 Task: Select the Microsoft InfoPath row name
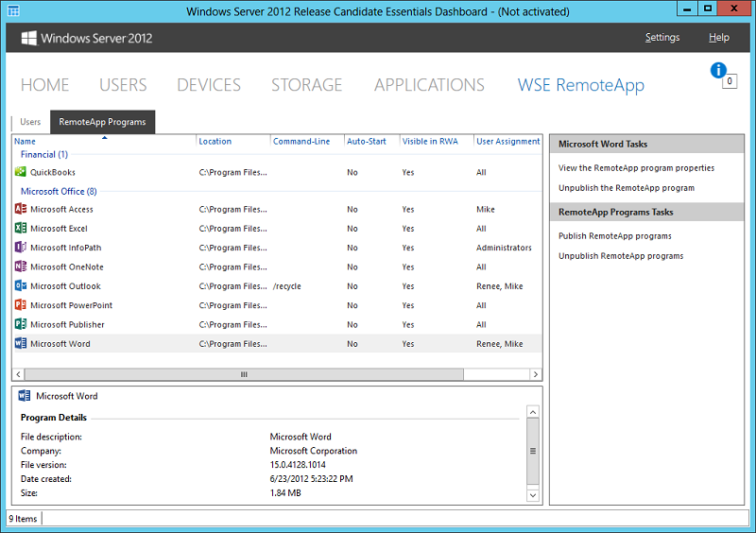[65, 248]
